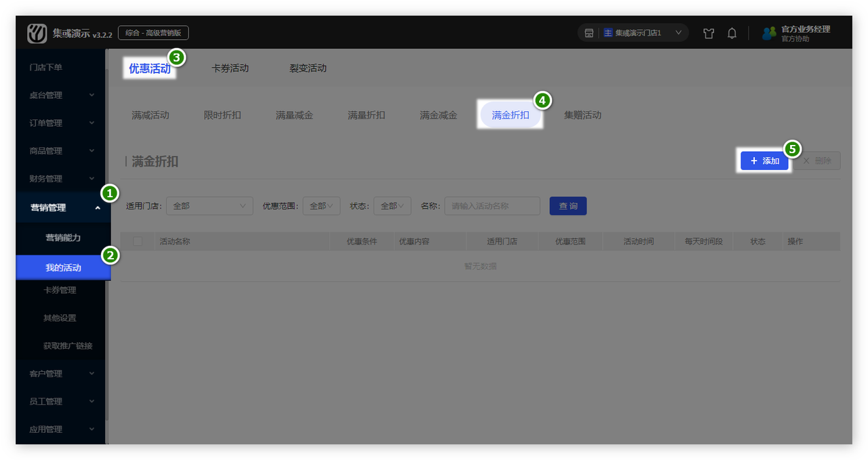Click the 暂无数据 empty table message
Viewport: 868px width, 460px height.
pyautogui.click(x=480, y=266)
